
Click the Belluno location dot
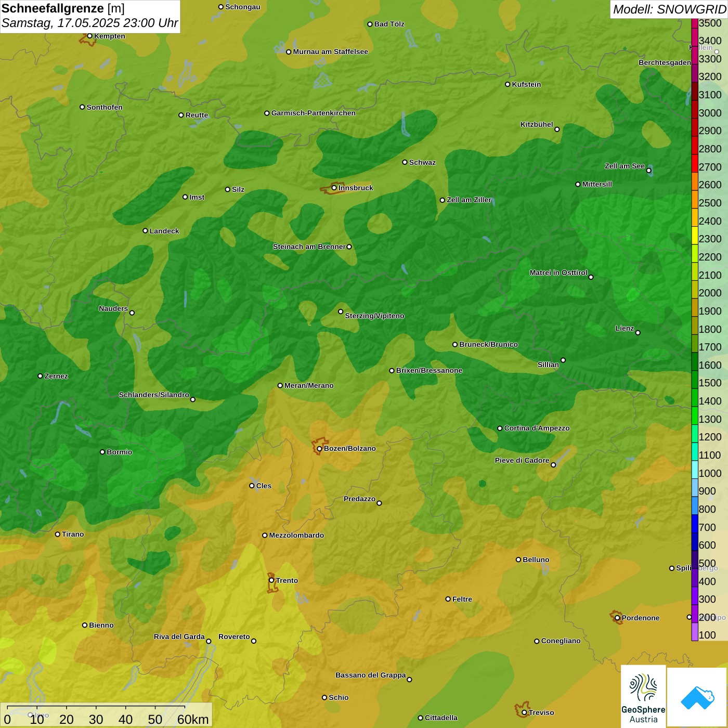coord(518,560)
